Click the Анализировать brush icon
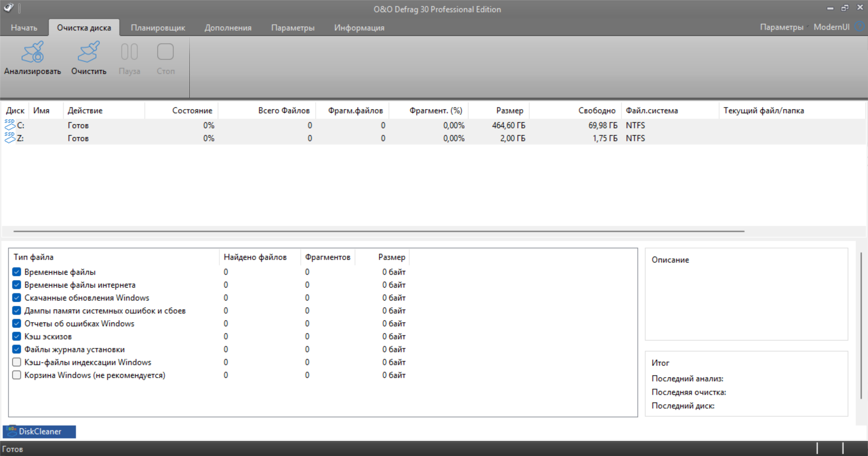Image resolution: width=868 pixels, height=456 pixels. 33,52
